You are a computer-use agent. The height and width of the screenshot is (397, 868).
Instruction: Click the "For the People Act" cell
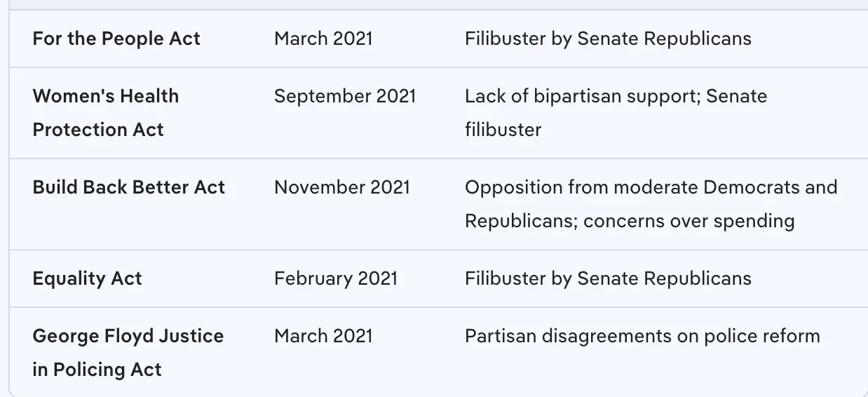click(x=116, y=39)
